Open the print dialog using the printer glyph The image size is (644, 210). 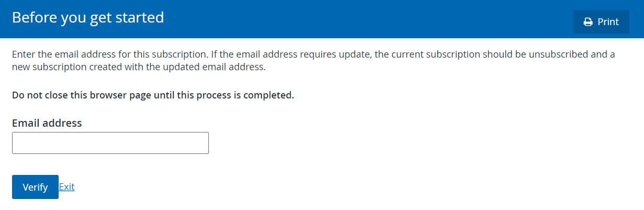click(588, 22)
